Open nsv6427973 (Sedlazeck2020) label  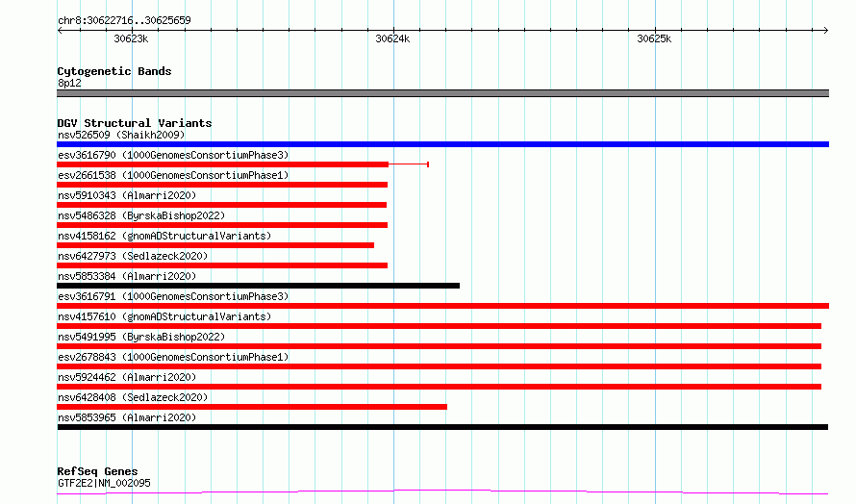133,256
